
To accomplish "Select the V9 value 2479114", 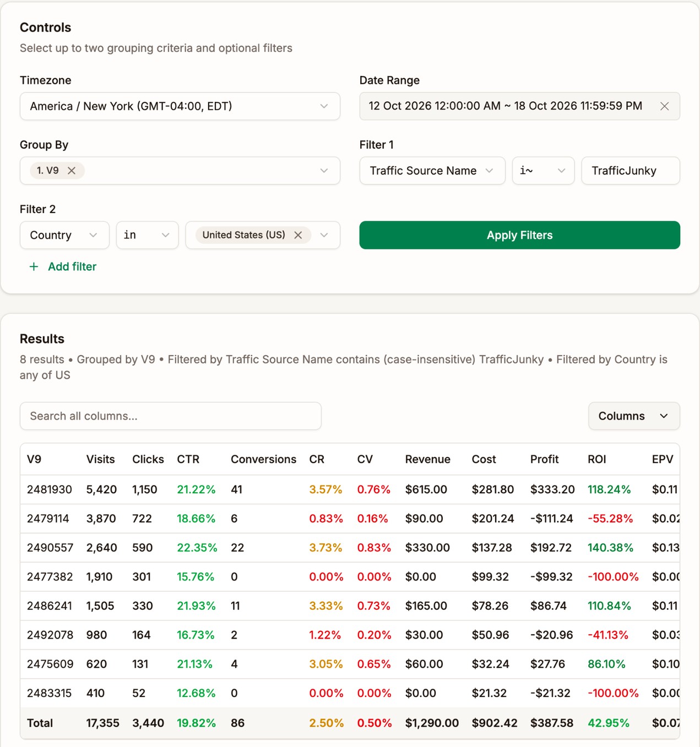I will [x=48, y=519].
